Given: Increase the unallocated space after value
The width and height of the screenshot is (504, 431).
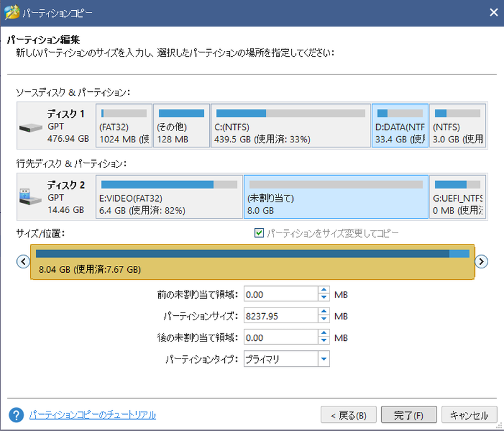Looking at the screenshot, I should 324,333.
